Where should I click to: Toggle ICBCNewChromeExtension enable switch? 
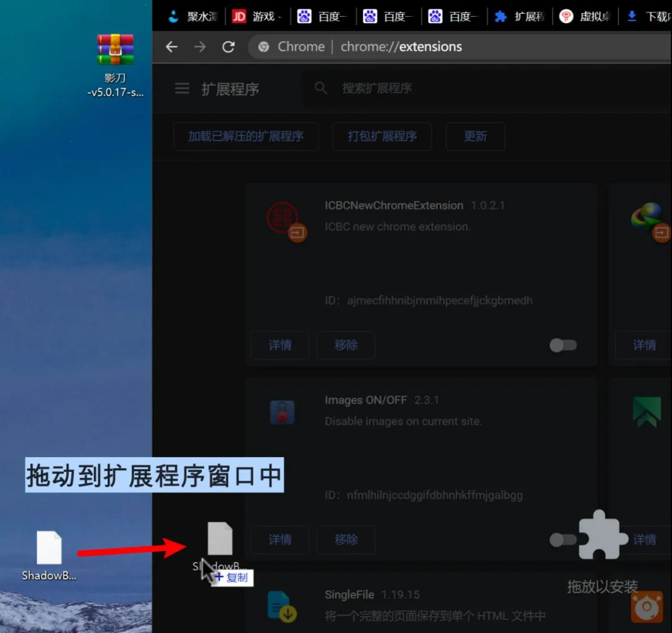(563, 345)
